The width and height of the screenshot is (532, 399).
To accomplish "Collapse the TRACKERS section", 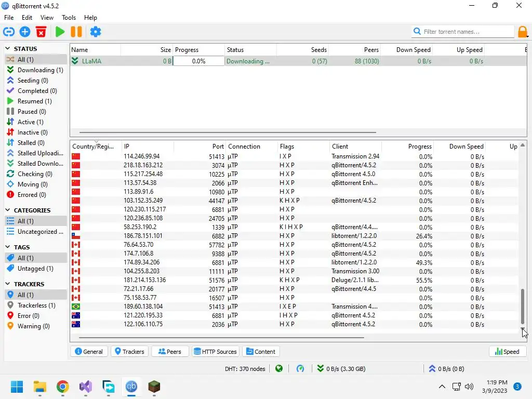I will pyautogui.click(x=8, y=284).
